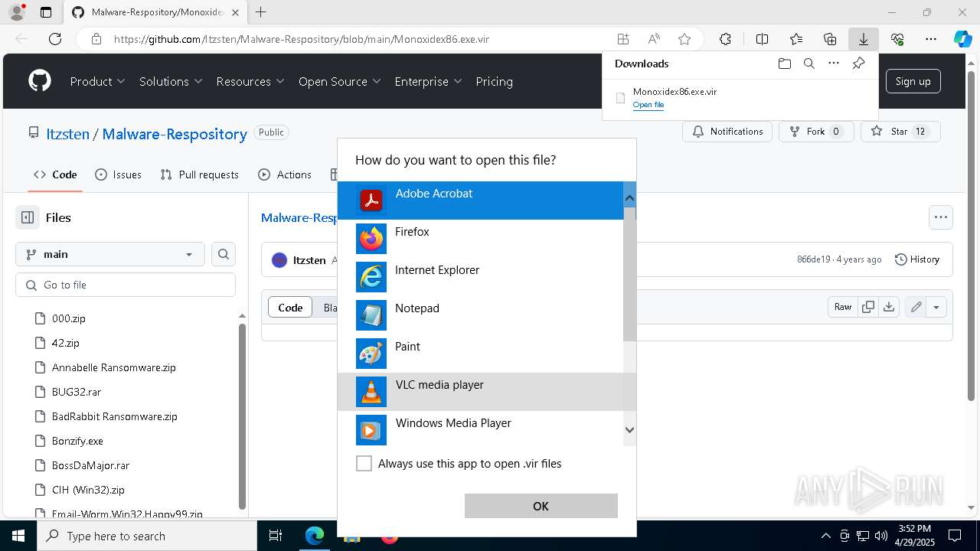Image resolution: width=980 pixels, height=551 pixels.
Task: Select Notepad as the opening app
Action: (481, 315)
